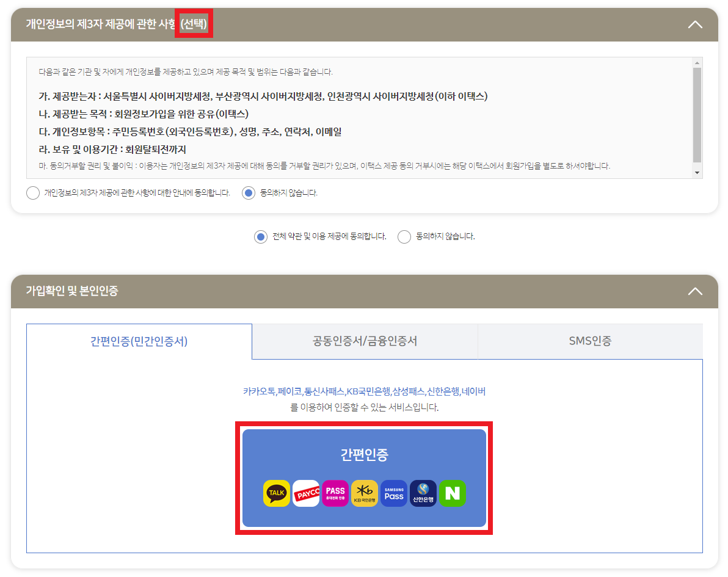Collapse the 가입확인 및 본인인증 section
The image size is (728, 577).
point(695,291)
